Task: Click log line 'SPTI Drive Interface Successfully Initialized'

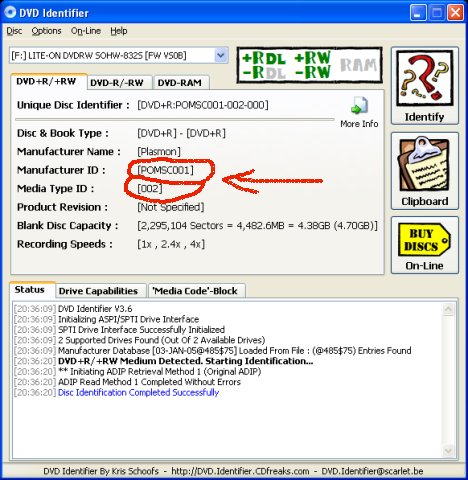Action: click(x=141, y=330)
